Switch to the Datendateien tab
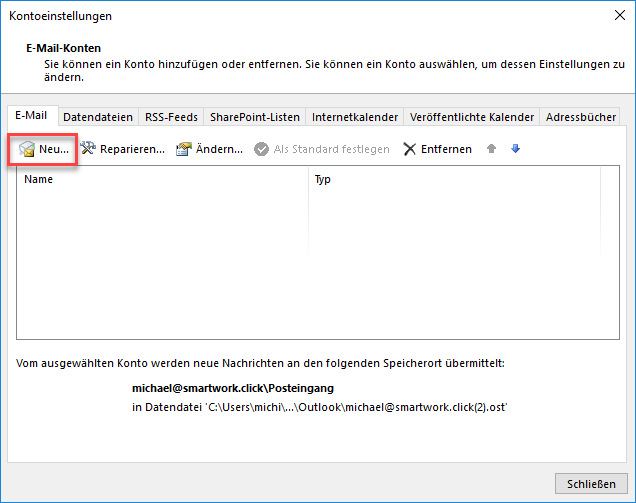Screen dimensions: 636x503 [98, 117]
